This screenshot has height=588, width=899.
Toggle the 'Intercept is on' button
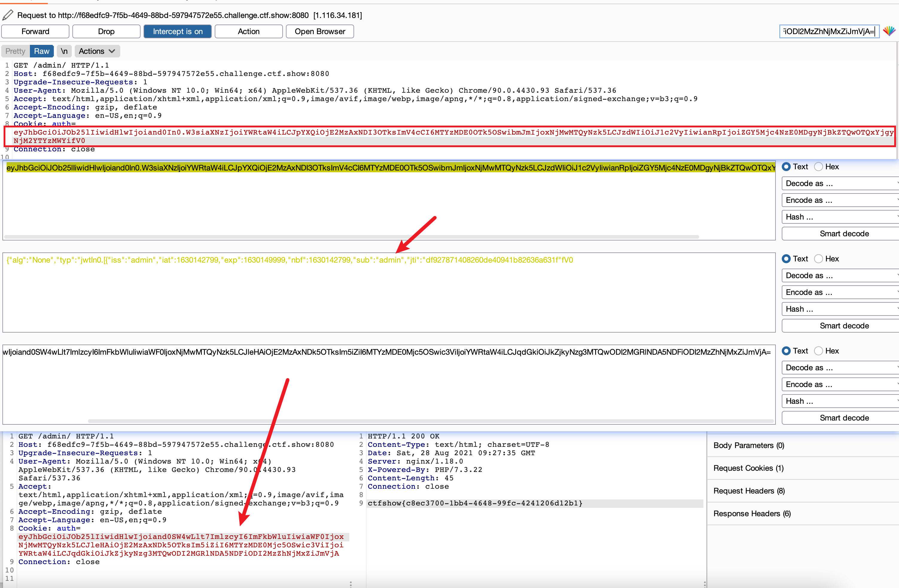coord(178,31)
